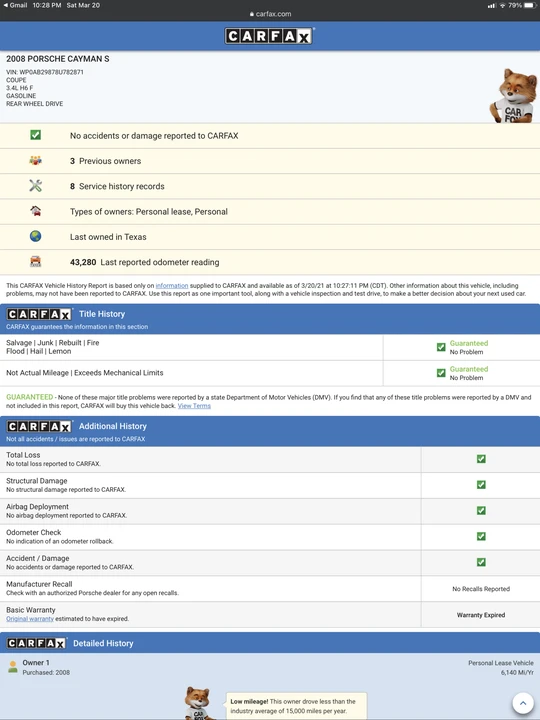Click the CARFAX logo in Detailed History header
540x720 pixels.
[x=37, y=643]
